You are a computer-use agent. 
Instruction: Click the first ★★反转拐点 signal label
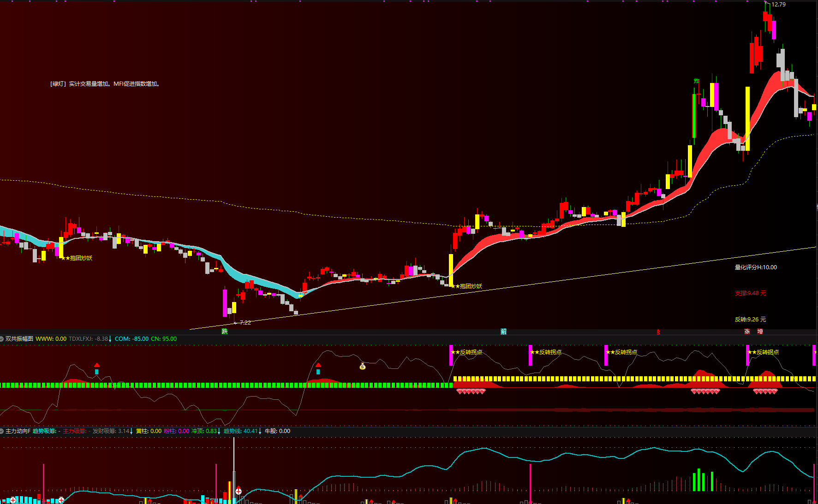pos(467,352)
